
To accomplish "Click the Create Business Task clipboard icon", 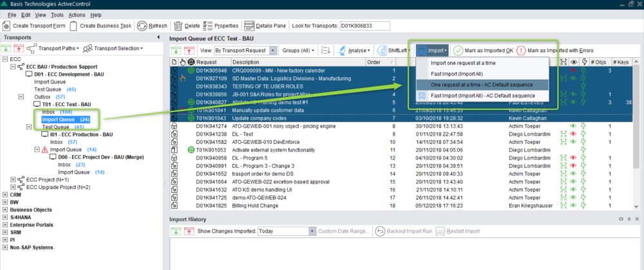I will 73,26.
